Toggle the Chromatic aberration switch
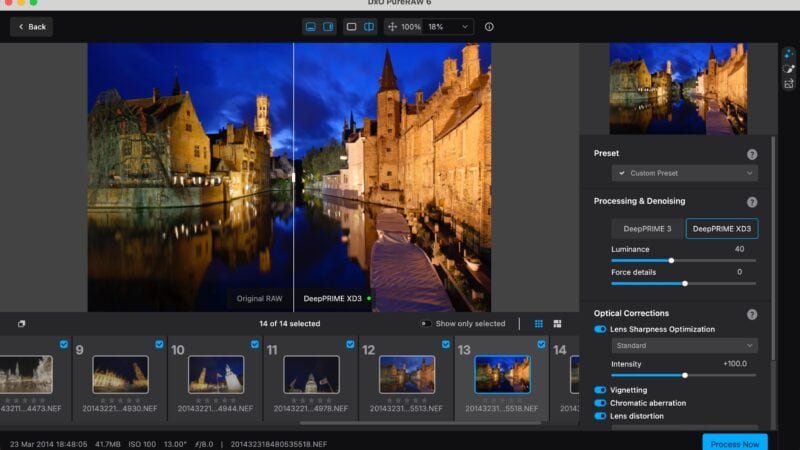800x450 pixels. (x=600, y=403)
